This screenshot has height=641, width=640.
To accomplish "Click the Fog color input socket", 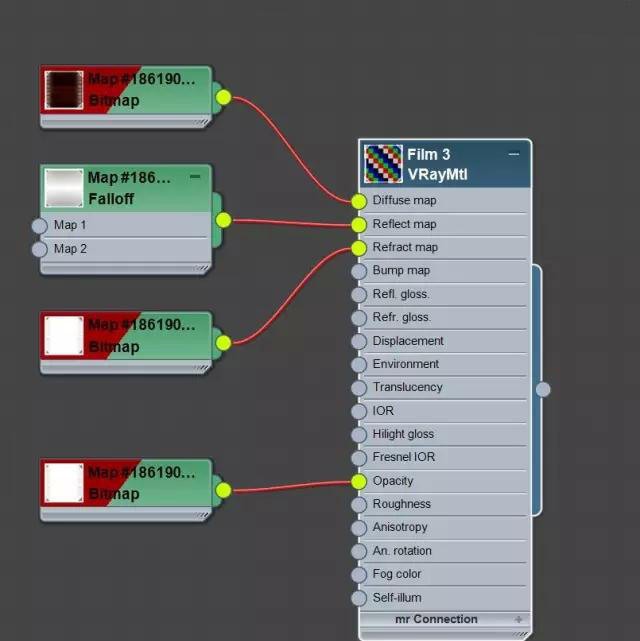I will tap(359, 575).
